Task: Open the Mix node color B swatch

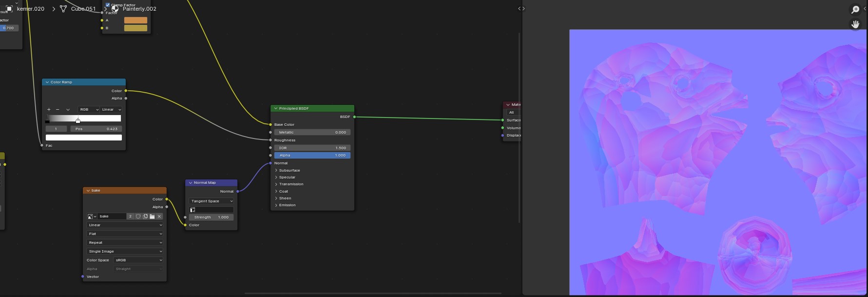Action: coord(135,28)
